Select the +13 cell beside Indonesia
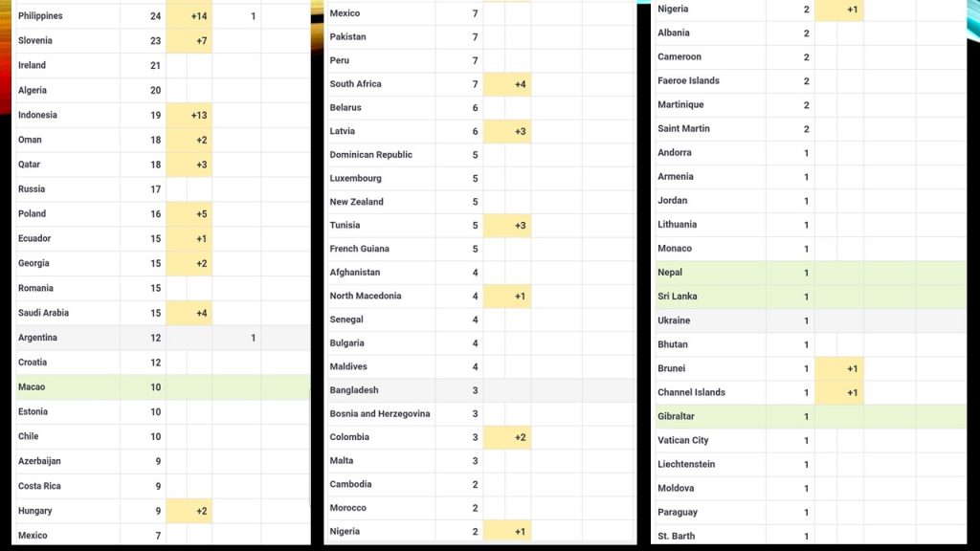Image resolution: width=980 pixels, height=551 pixels. point(199,116)
